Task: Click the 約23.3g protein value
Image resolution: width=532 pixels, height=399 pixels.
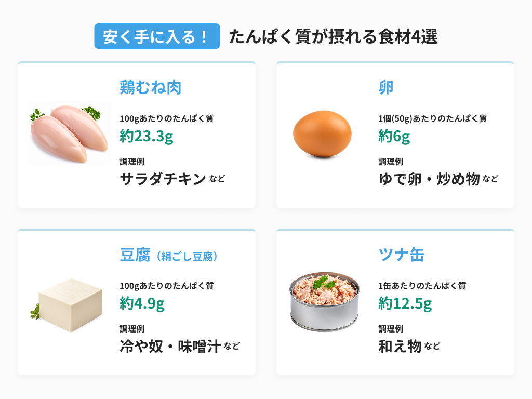Action: (146, 136)
